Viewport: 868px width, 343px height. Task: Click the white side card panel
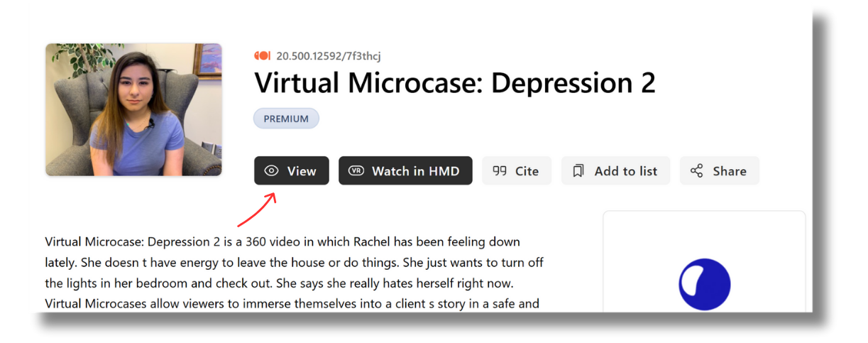(704, 234)
